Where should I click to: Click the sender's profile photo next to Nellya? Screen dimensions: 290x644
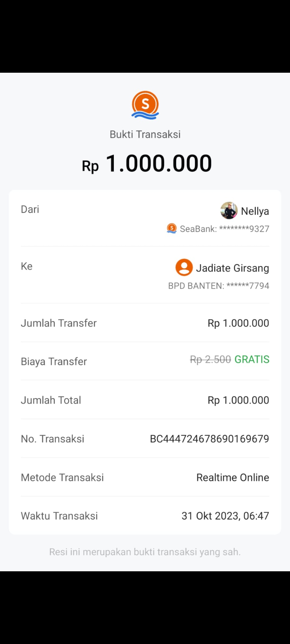pos(229,211)
